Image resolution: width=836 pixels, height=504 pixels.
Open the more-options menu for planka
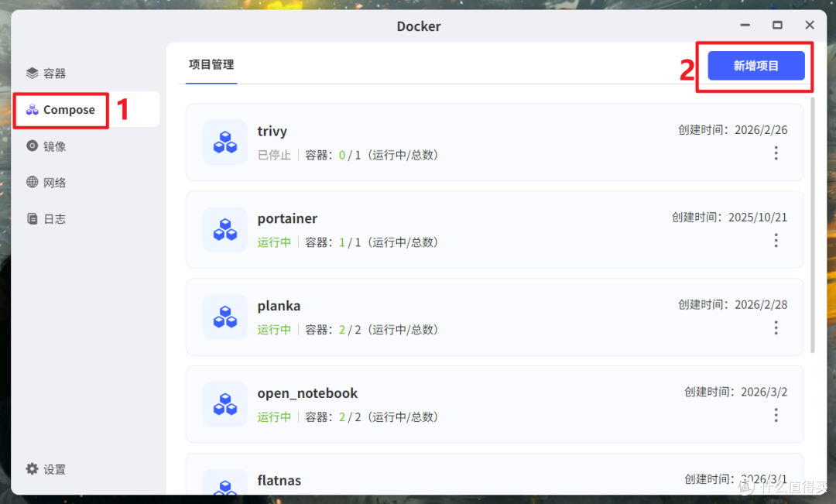[x=776, y=327]
